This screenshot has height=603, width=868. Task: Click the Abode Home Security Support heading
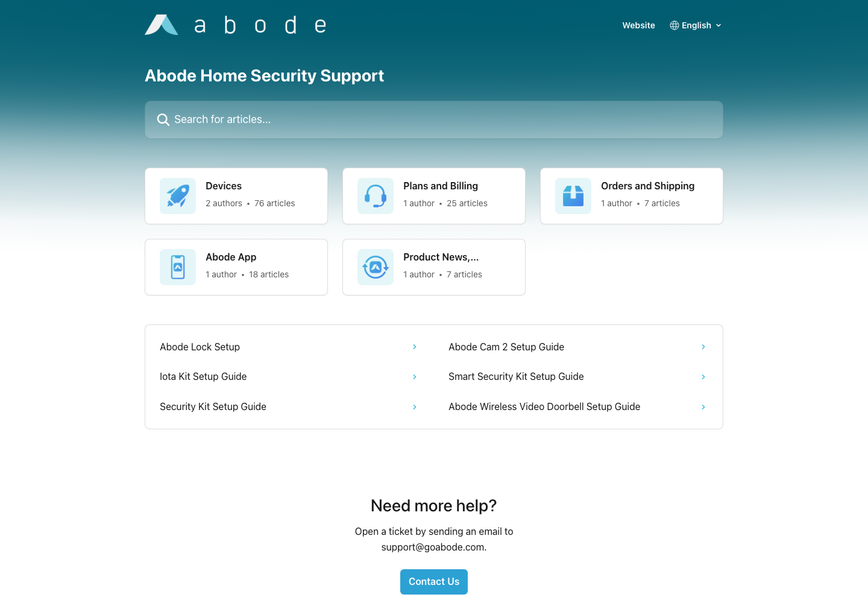click(264, 75)
